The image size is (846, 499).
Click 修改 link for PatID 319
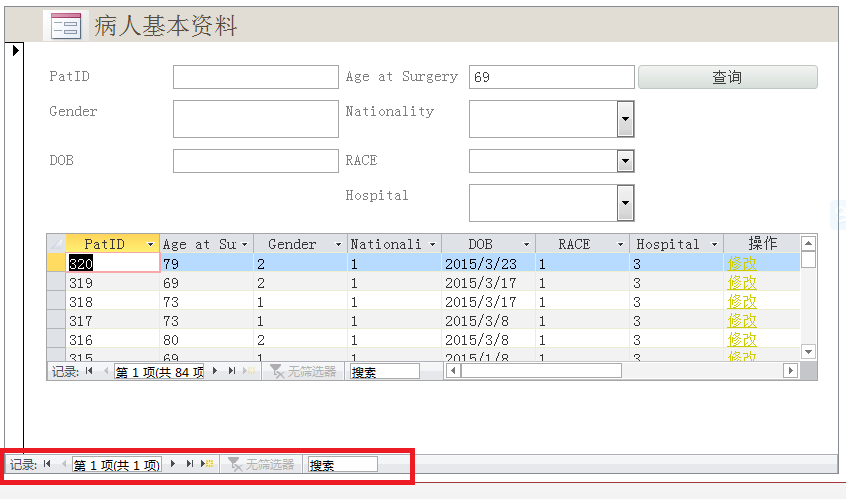pos(741,283)
